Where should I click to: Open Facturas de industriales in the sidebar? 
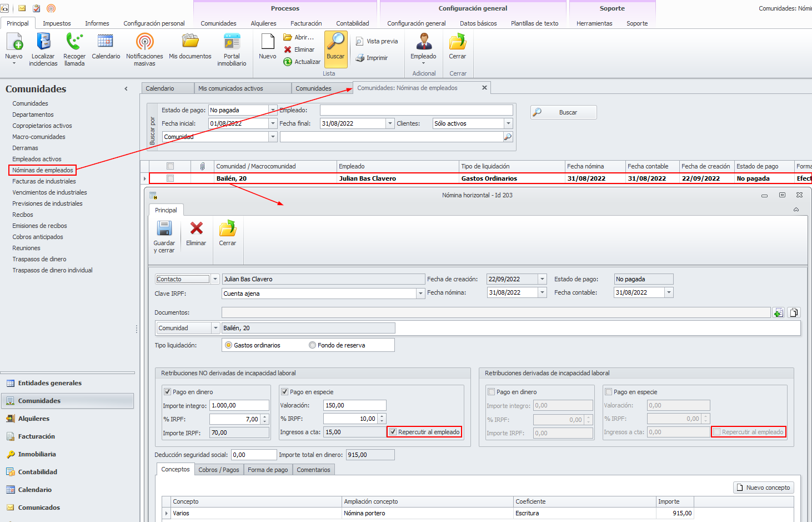[x=44, y=181]
